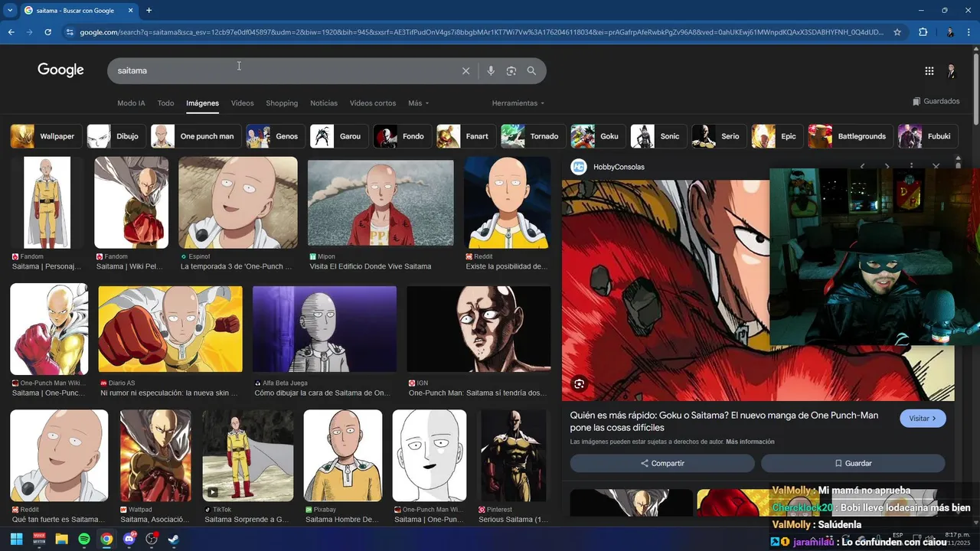Bookmark this page with star icon
Image resolution: width=980 pixels, height=551 pixels.
[897, 32]
